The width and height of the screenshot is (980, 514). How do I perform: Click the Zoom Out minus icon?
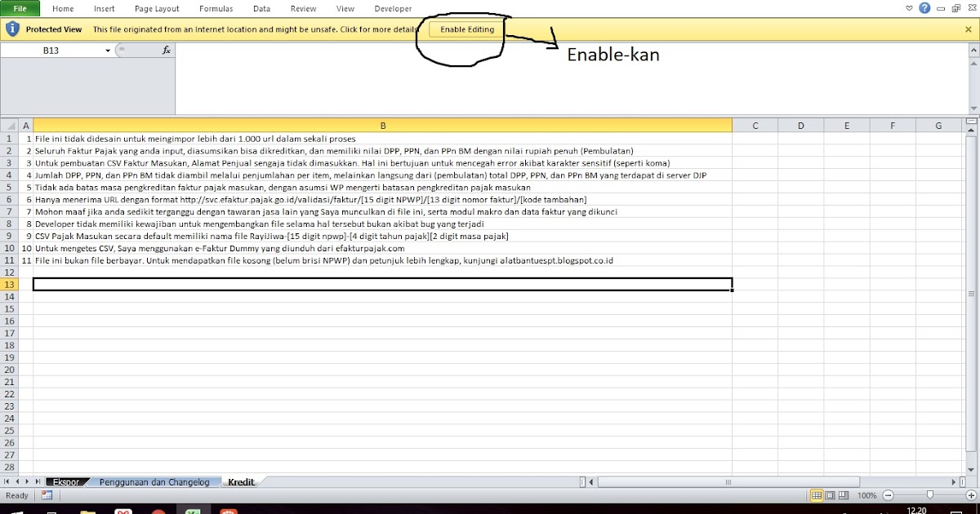888,495
